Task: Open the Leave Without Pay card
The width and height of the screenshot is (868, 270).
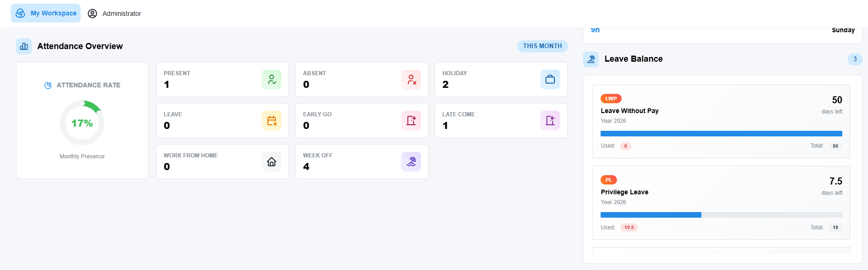Action: pos(721,121)
